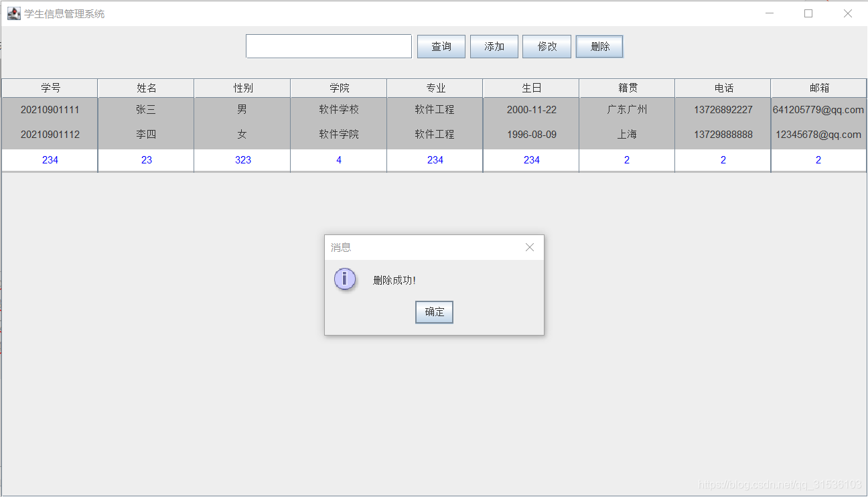Viewport: 868px width, 497px height.
Task: Click the 生日 column header
Action: (x=530, y=88)
